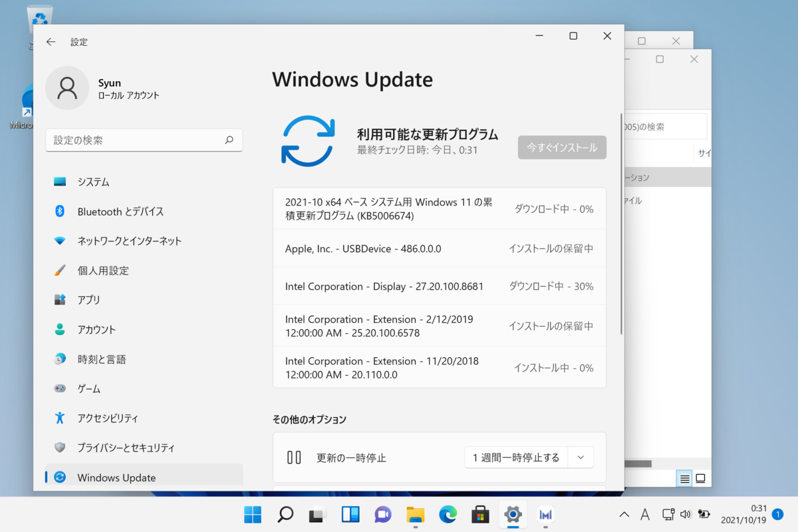Open taskbar Search
Image resolution: width=798 pixels, height=532 pixels.
(x=285, y=514)
